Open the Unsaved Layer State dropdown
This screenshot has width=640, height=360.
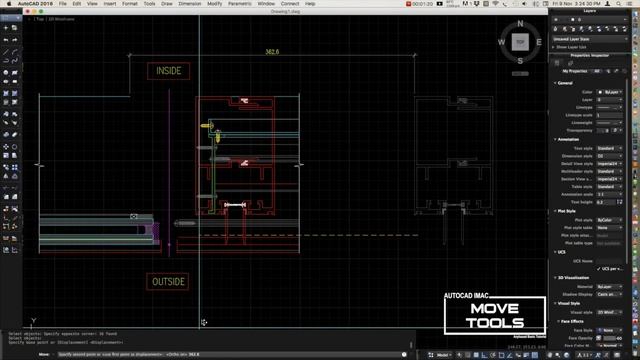pyautogui.click(x=590, y=39)
